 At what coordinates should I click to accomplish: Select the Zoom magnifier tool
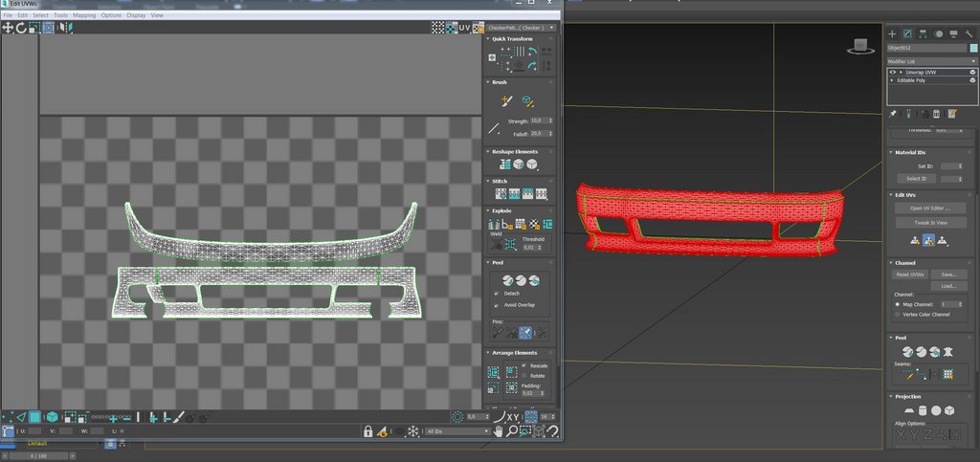(x=512, y=430)
